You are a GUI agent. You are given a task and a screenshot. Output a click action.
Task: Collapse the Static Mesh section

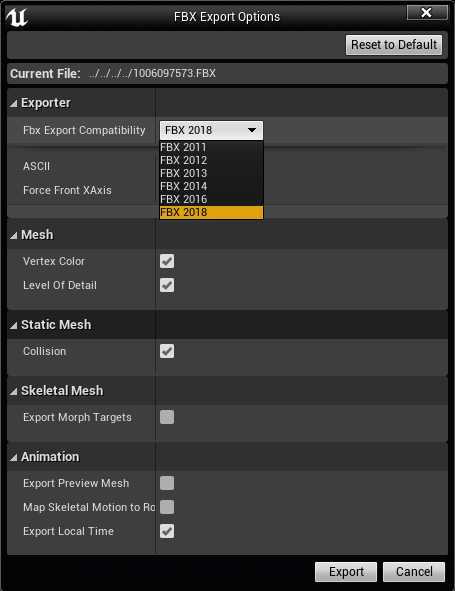14,325
